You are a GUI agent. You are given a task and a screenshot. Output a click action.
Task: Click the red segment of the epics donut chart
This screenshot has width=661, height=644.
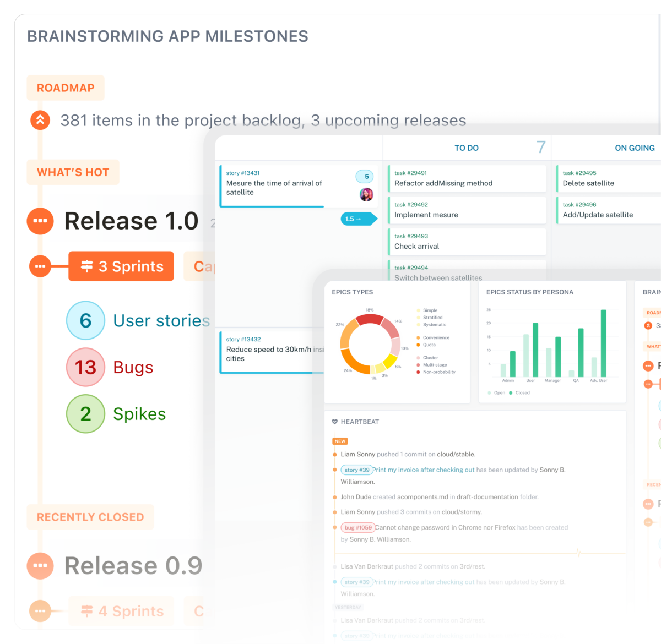[370, 319]
